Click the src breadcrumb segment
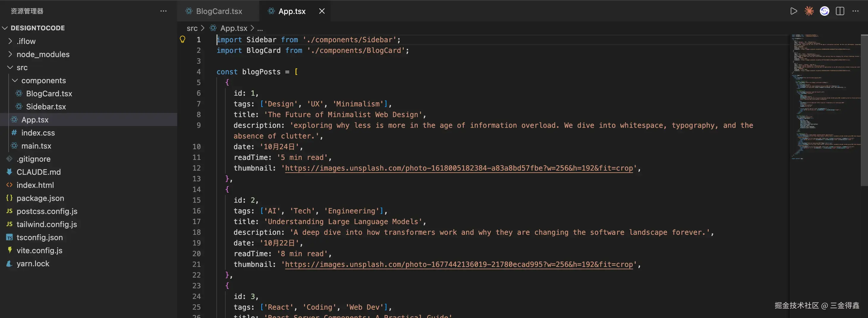868x318 pixels. point(192,28)
